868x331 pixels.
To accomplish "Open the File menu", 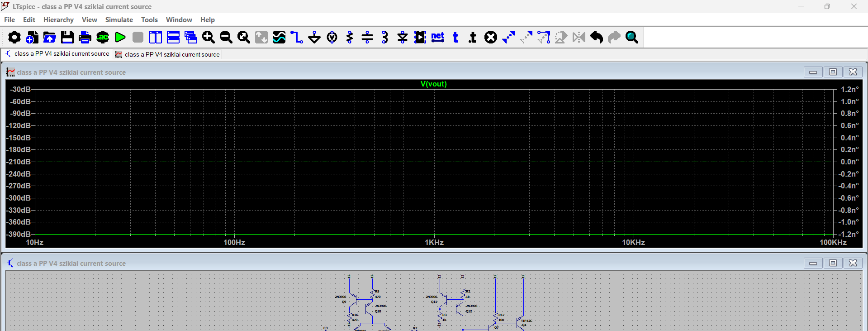I will (9, 20).
